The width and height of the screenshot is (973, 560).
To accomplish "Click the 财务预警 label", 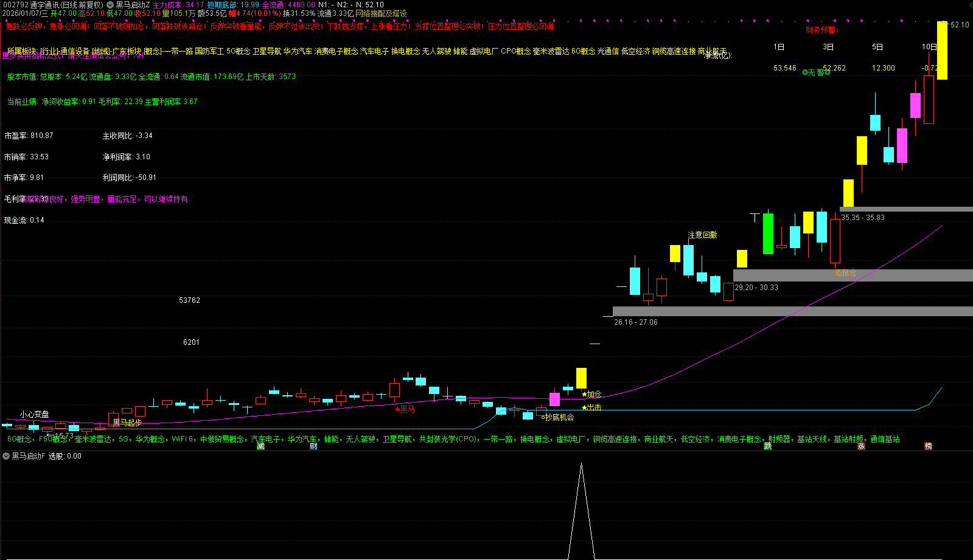I will tap(822, 30).
